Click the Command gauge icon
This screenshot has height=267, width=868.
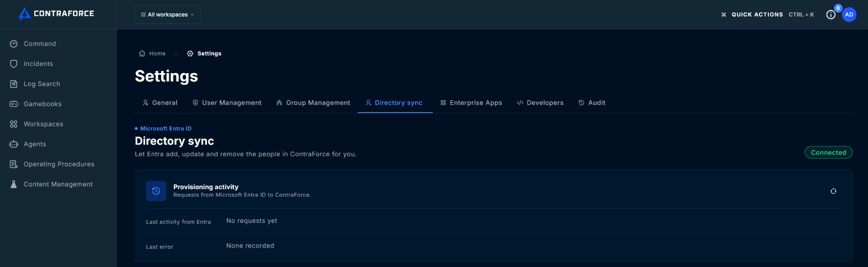14,44
